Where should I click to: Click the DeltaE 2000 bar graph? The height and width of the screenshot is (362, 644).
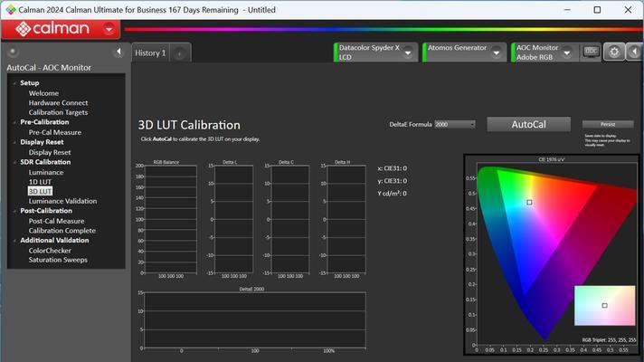tap(255, 320)
